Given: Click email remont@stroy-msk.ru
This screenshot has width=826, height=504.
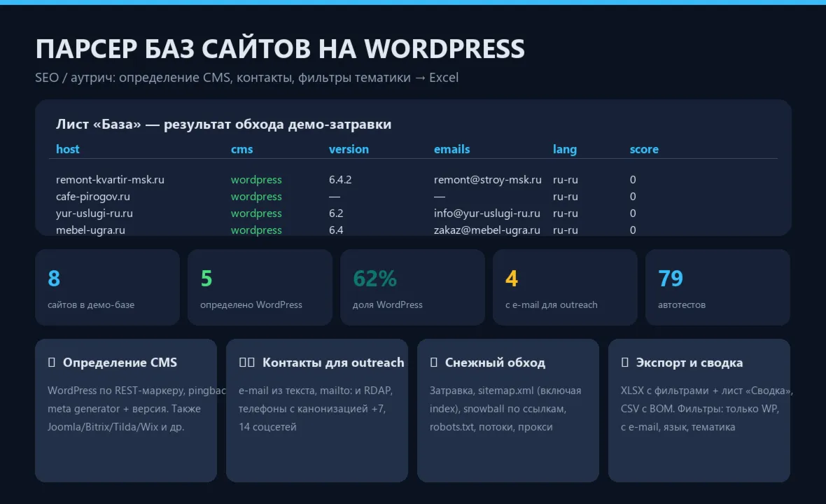Looking at the screenshot, I should pos(488,180).
